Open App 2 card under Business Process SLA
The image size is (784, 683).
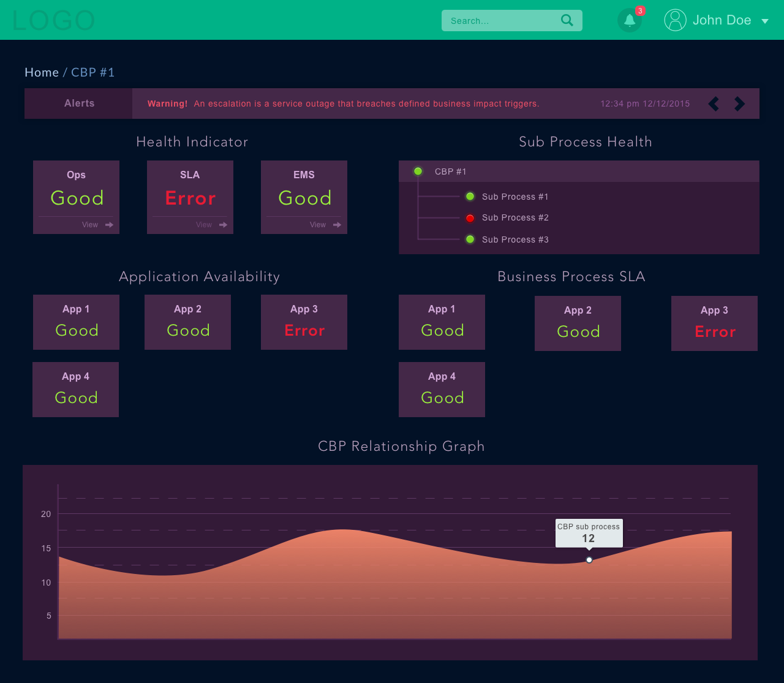coord(578,323)
